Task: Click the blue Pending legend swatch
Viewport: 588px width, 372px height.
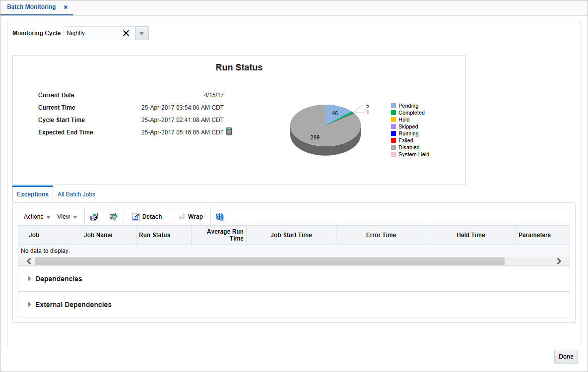Action: pos(393,106)
